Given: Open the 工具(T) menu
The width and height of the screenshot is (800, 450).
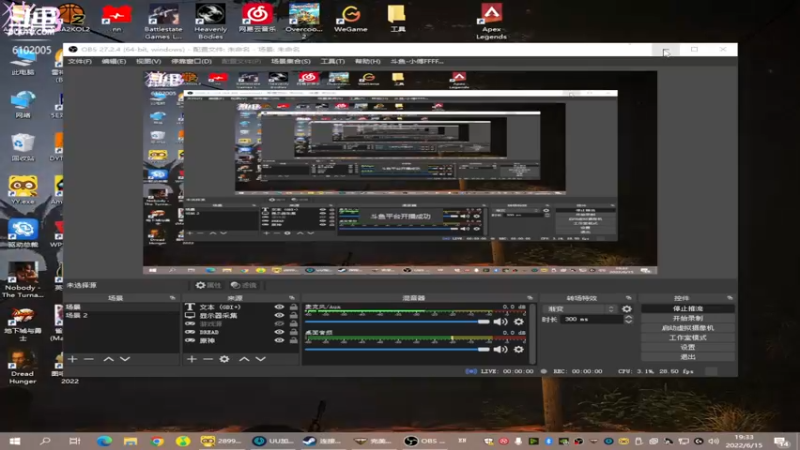Looking at the screenshot, I should click(x=333, y=61).
